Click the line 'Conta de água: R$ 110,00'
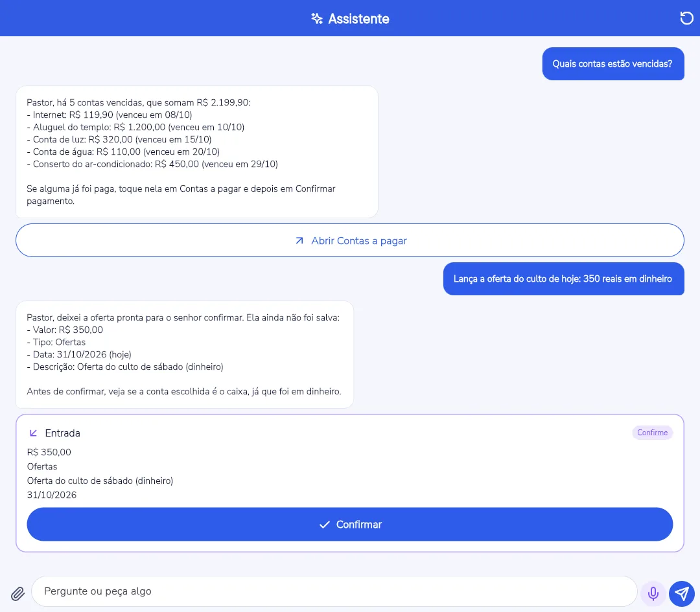700x612 pixels. [123, 152]
